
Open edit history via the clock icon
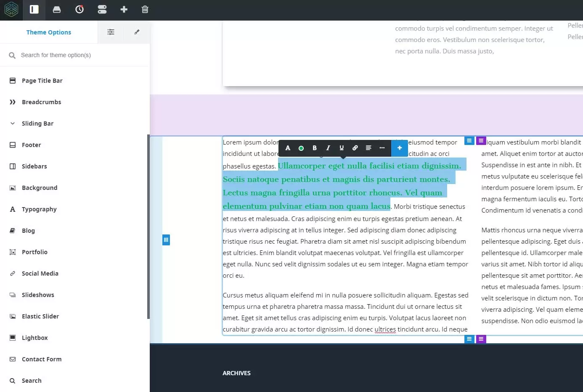pos(79,9)
